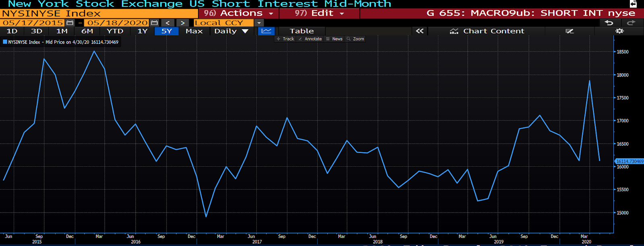Open the chart annotation edit icon
The image size is (644, 246).
(569, 31)
